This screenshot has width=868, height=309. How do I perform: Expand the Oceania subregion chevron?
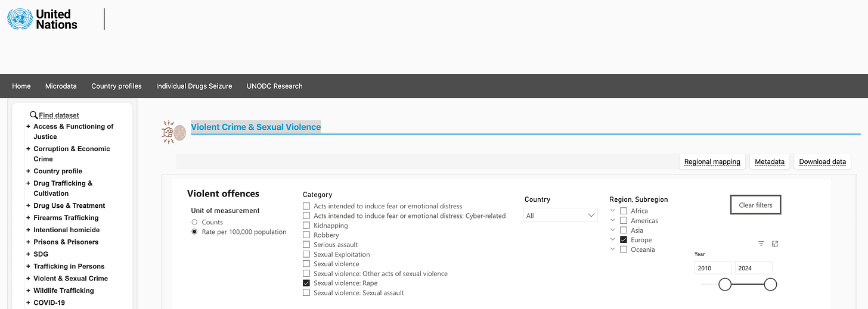613,249
